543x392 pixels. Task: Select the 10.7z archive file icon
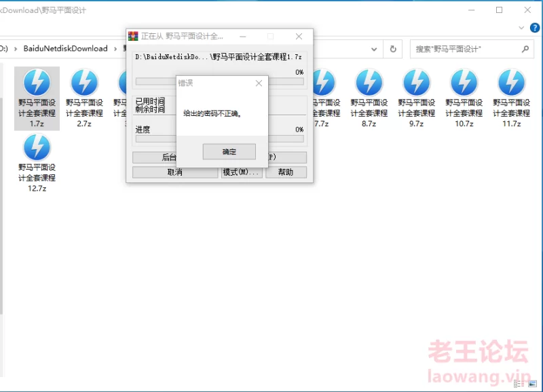pos(464,84)
